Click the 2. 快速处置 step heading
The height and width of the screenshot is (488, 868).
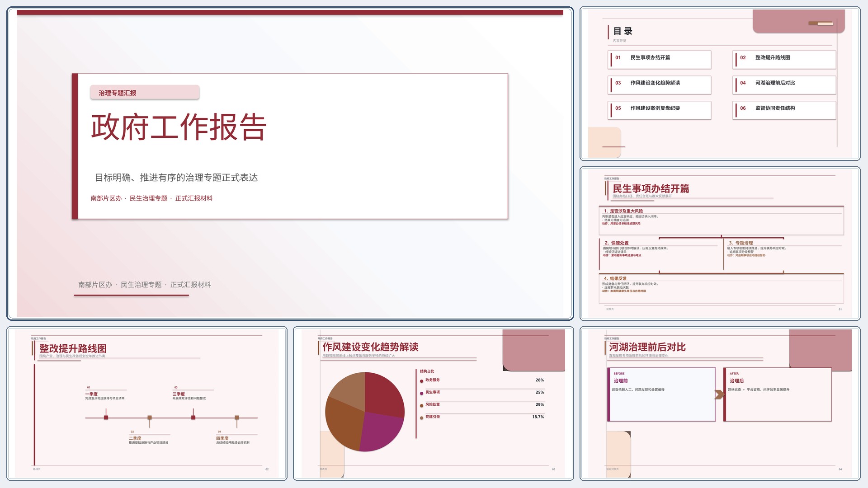coord(617,243)
